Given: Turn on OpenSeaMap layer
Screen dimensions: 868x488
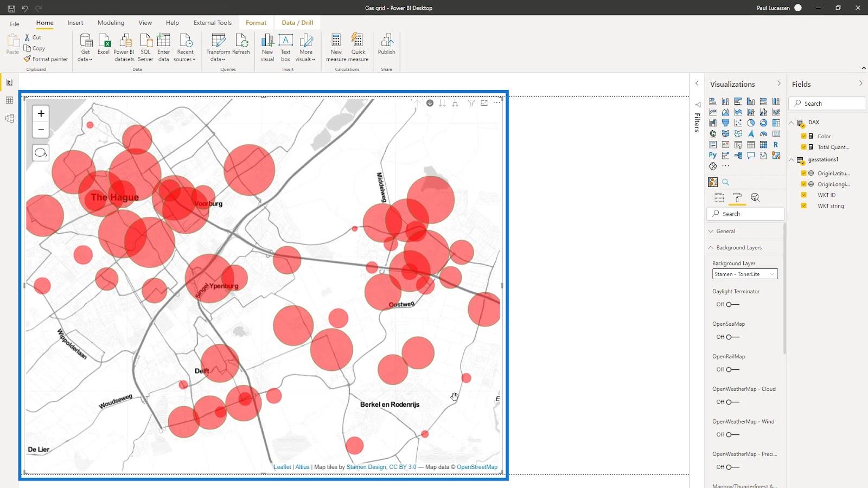Looking at the screenshot, I should 732,337.
